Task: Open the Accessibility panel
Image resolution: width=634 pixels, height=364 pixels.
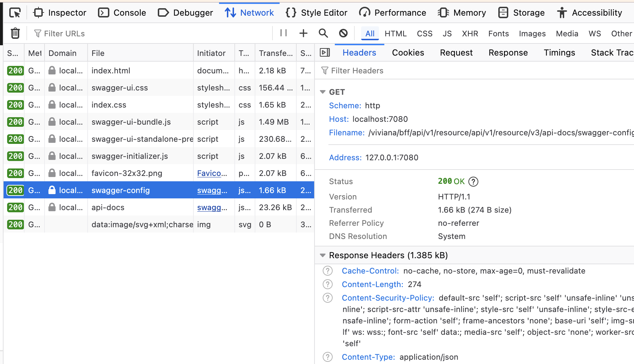Action: 589,13
